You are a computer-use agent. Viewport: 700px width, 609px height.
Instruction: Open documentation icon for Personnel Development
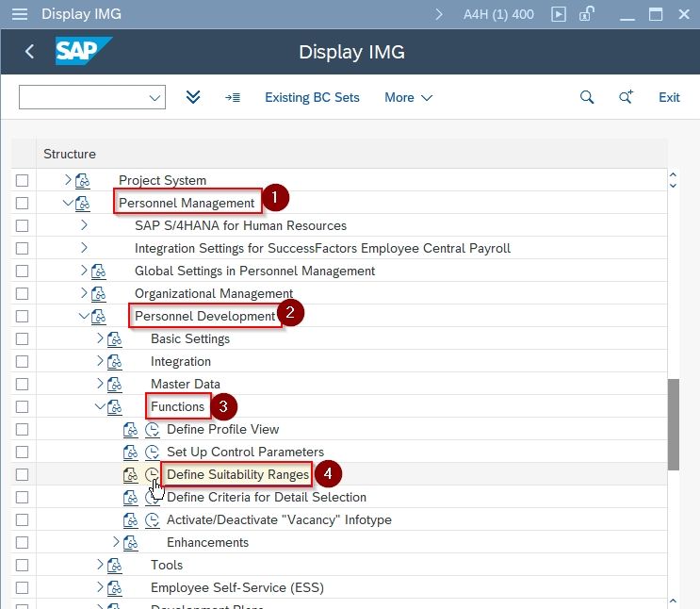click(98, 317)
